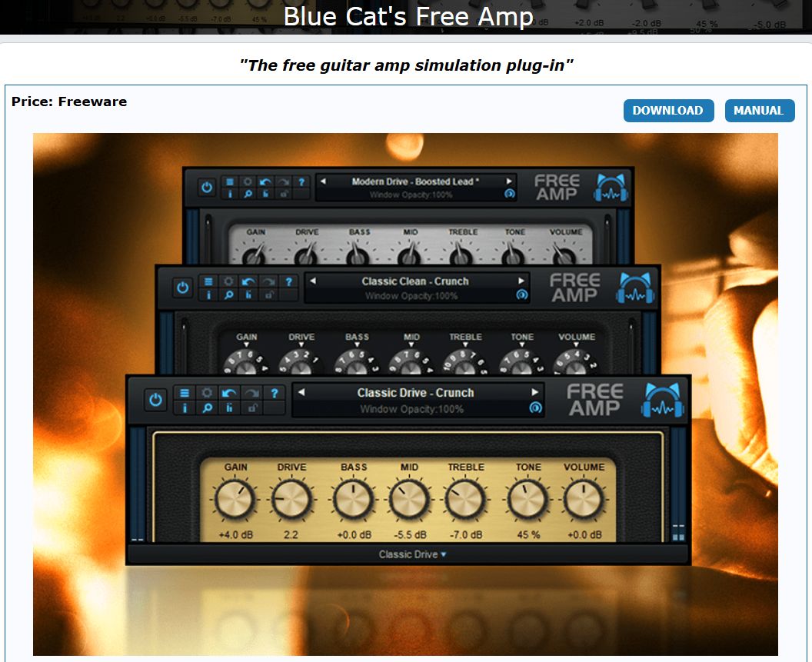Viewport: 812px width, 662px height.
Task: Open the Classic Clean - Crunch preset name
Action: click(x=415, y=281)
